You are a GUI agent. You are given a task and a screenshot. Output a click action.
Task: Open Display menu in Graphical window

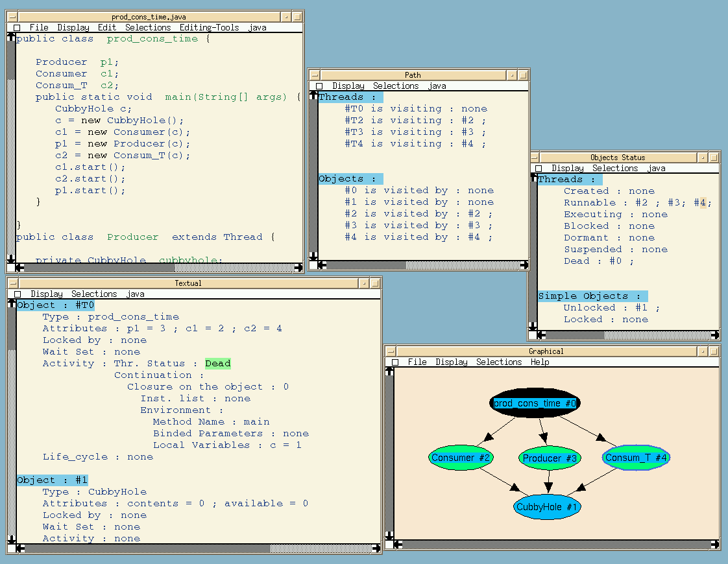452,362
